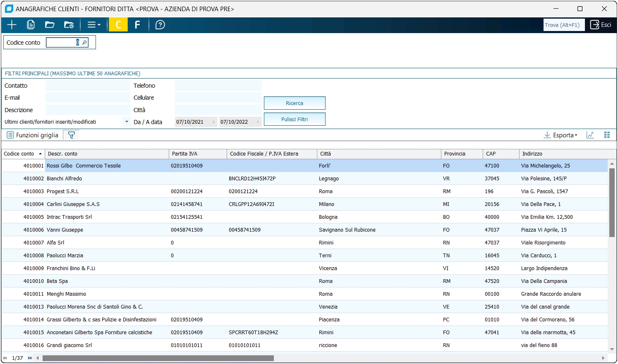Click the duplicate document icon in toolbar
618x364 pixels.
31,25
